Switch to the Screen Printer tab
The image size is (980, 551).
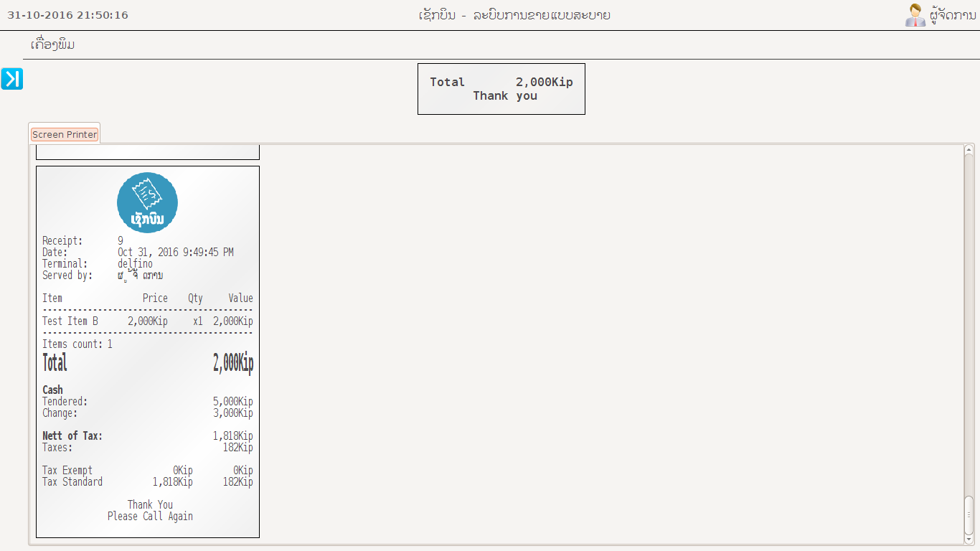65,134
